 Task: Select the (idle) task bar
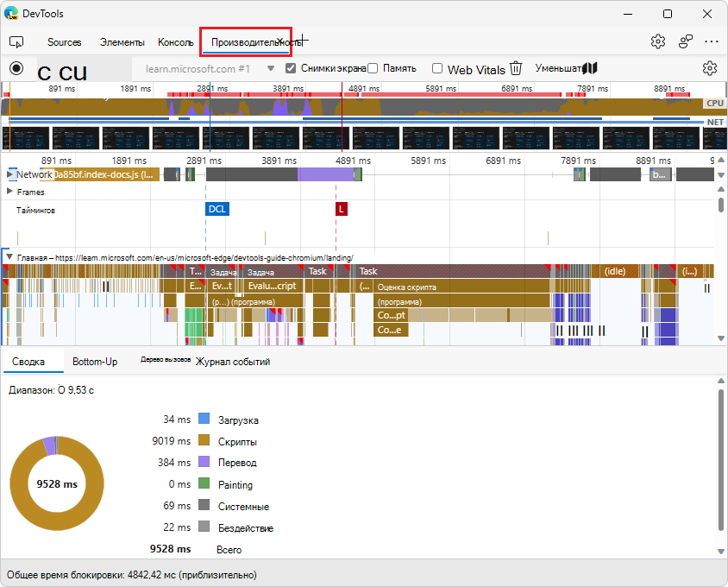[615, 271]
